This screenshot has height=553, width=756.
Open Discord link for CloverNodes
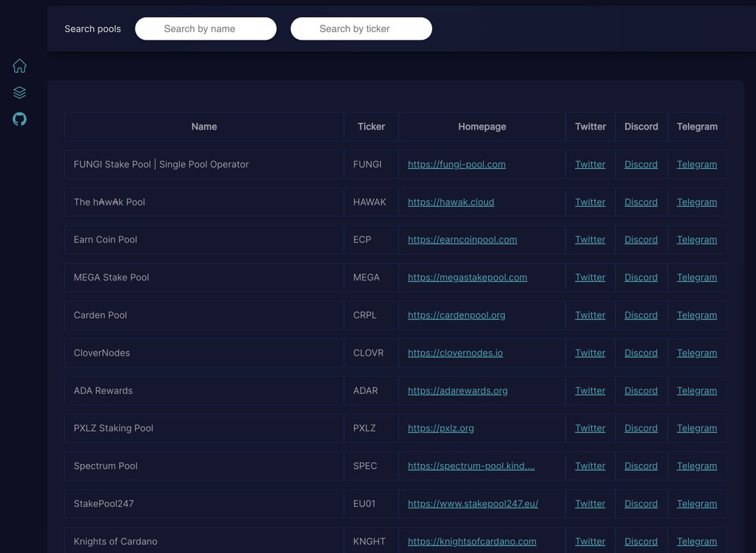pos(641,353)
